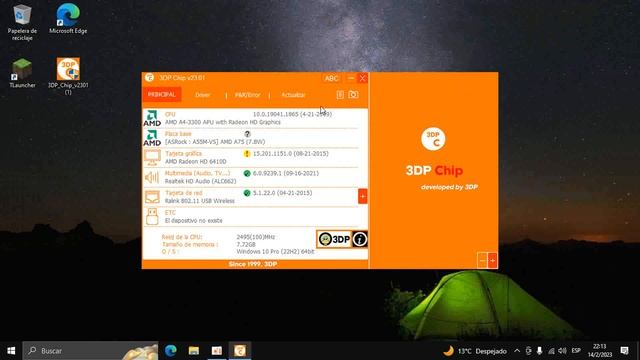640x360 pixels.
Task: Click the CPU label link
Action: tap(170, 114)
